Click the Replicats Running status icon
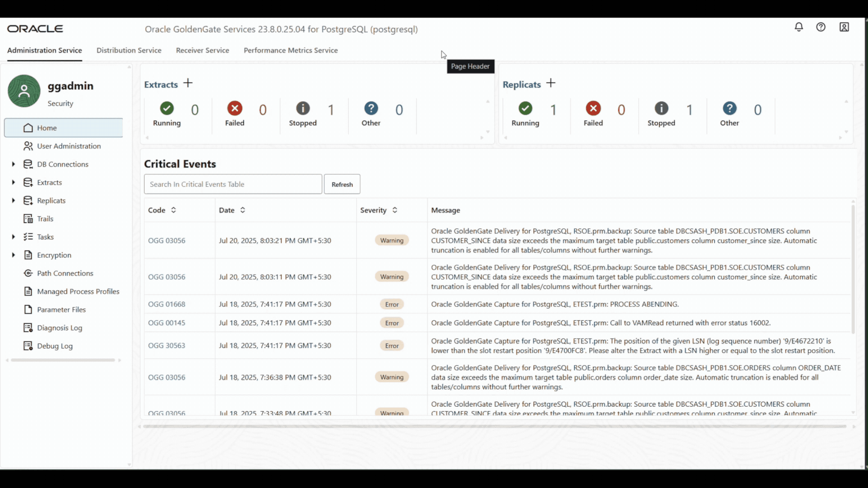The width and height of the screenshot is (868, 488). click(x=525, y=108)
